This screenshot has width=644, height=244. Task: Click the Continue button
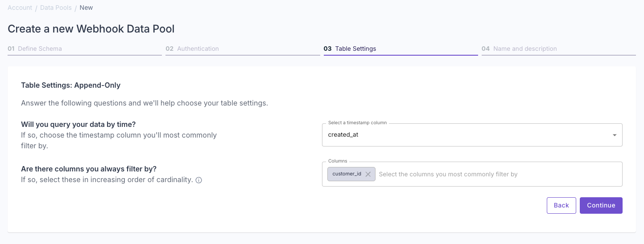coord(601,205)
